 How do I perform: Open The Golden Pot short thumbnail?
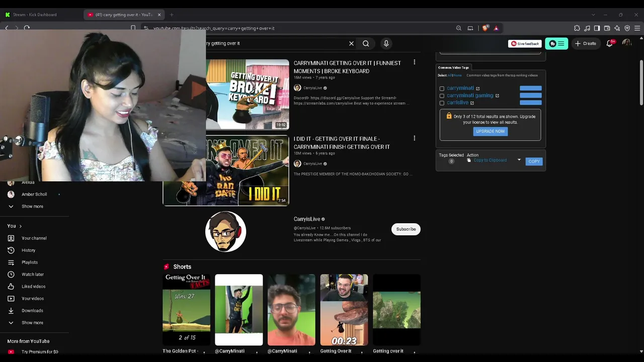[x=186, y=310]
